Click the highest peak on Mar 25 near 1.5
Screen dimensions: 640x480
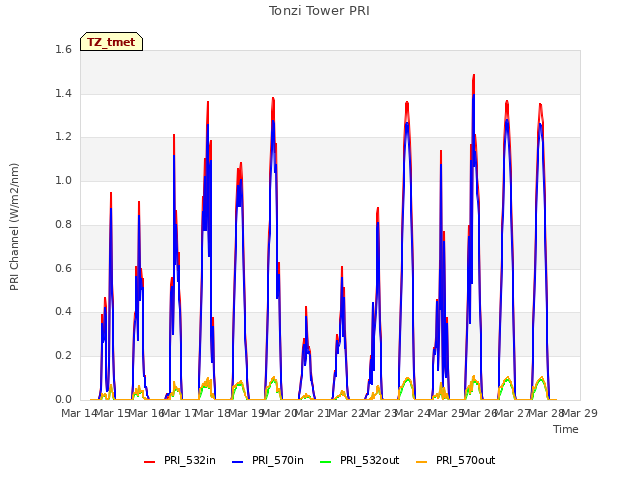pos(473,76)
